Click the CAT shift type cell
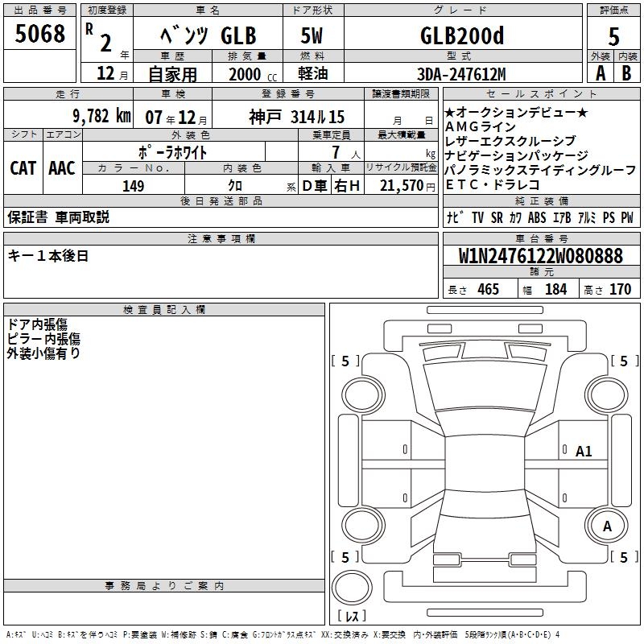Image resolution: width=644 pixels, height=644 pixels. point(23,168)
